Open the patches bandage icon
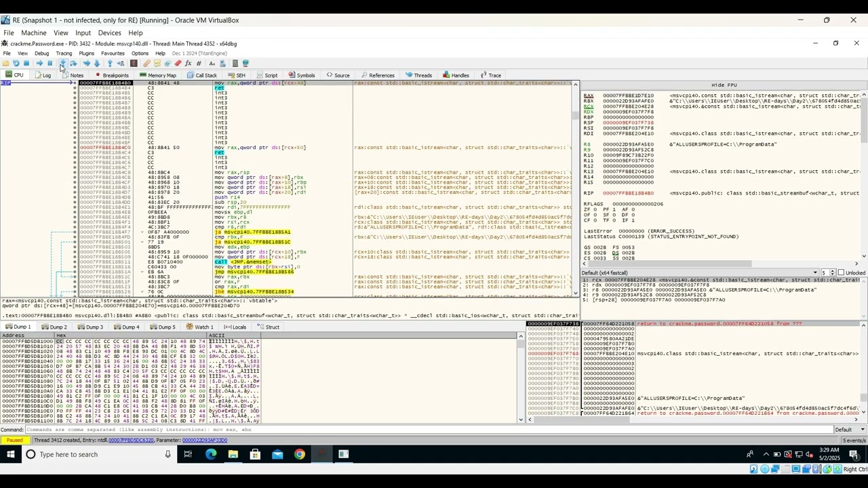 point(146,64)
